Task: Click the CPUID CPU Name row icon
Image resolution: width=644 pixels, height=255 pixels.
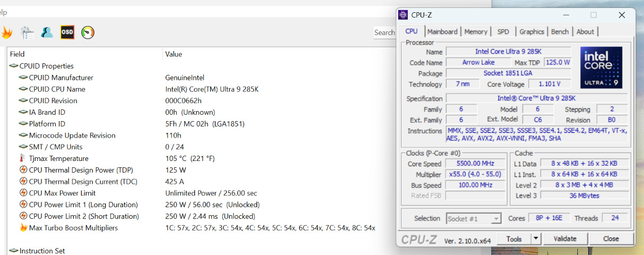Action: pyautogui.click(x=23, y=89)
